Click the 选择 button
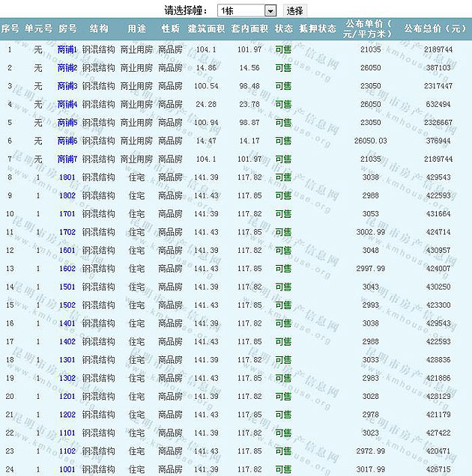Screen dimensions: 472x476 (x=295, y=10)
